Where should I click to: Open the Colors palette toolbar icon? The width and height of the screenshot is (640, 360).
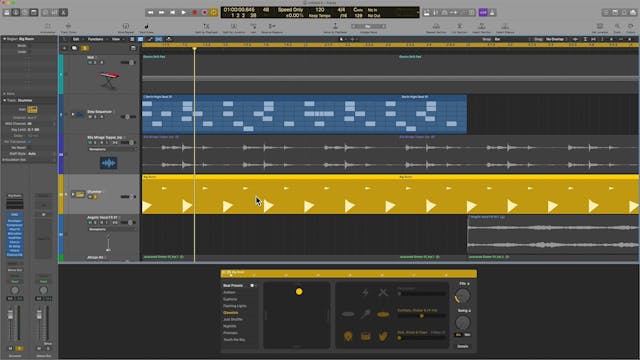[631, 28]
